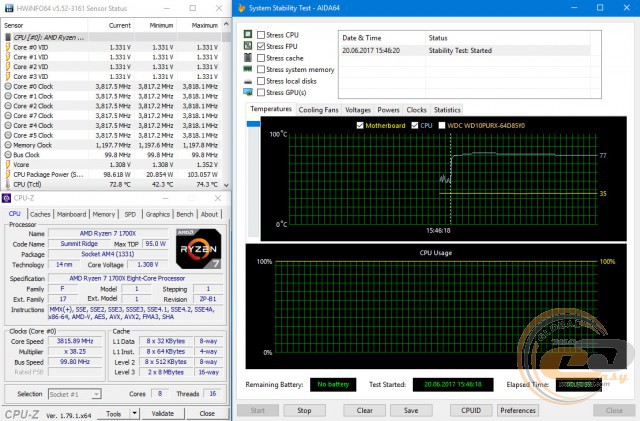This screenshot has height=421, width=640.
Task: Click the CPU Package Power icon
Action: [x=8, y=174]
